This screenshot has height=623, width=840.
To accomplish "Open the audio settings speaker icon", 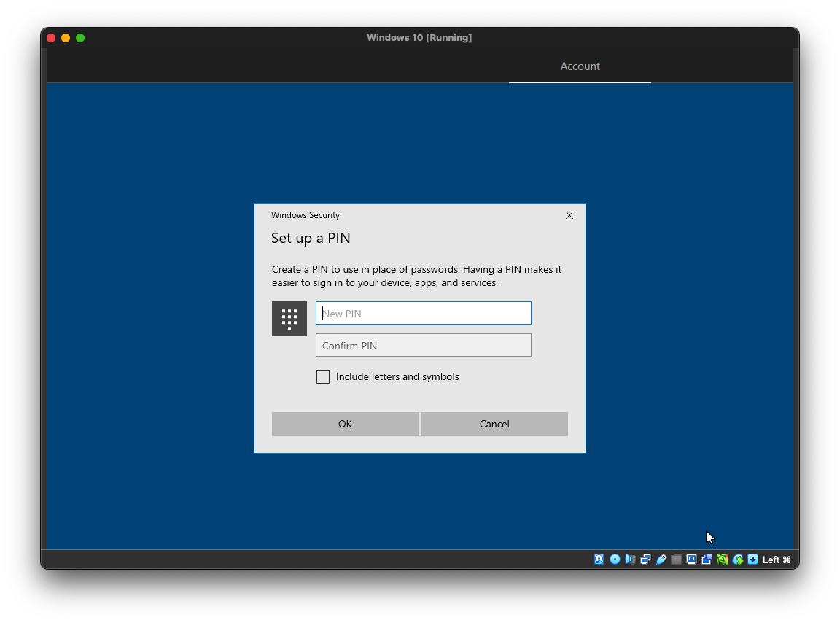I will (x=630, y=560).
